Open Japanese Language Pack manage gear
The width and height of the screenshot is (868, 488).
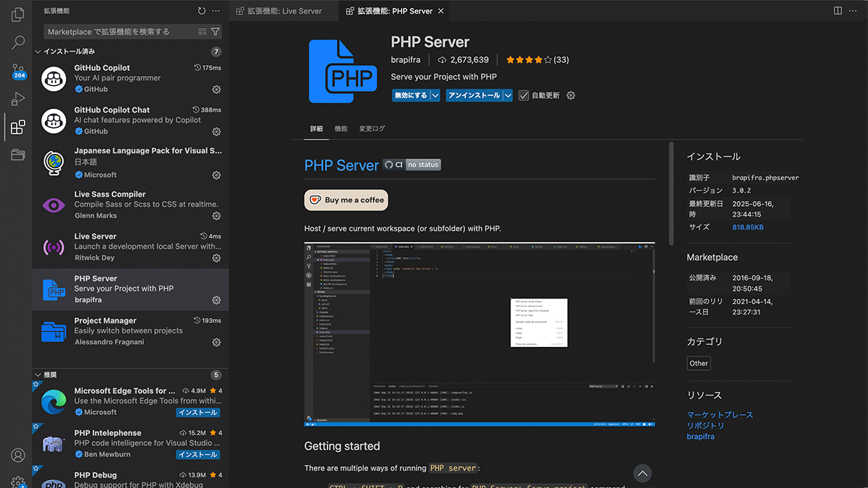click(216, 175)
